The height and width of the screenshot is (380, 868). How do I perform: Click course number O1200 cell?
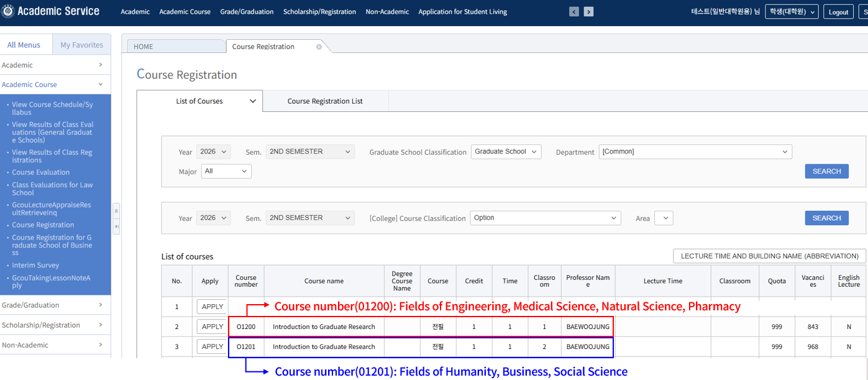click(x=246, y=327)
